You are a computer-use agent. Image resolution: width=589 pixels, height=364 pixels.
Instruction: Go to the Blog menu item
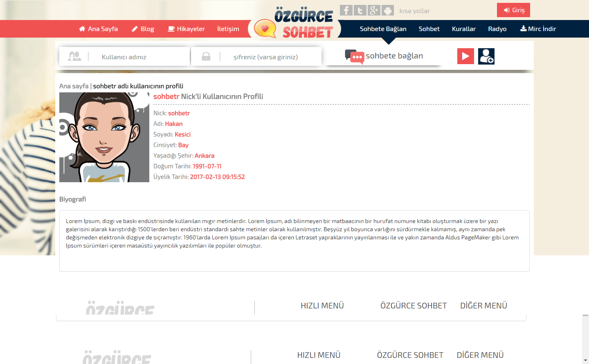point(143,29)
